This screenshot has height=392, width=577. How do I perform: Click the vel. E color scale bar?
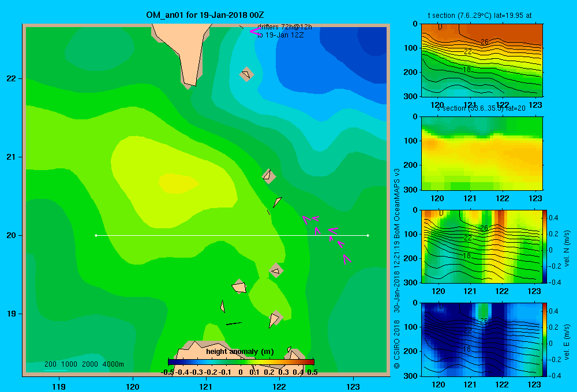click(545, 340)
